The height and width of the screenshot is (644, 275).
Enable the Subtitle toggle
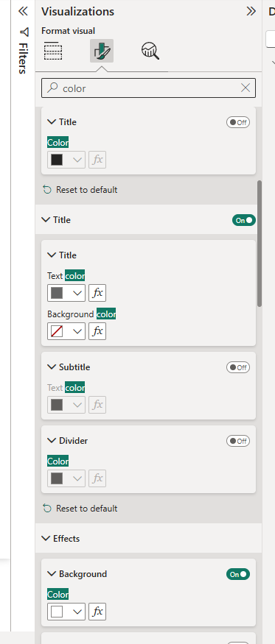tap(238, 367)
